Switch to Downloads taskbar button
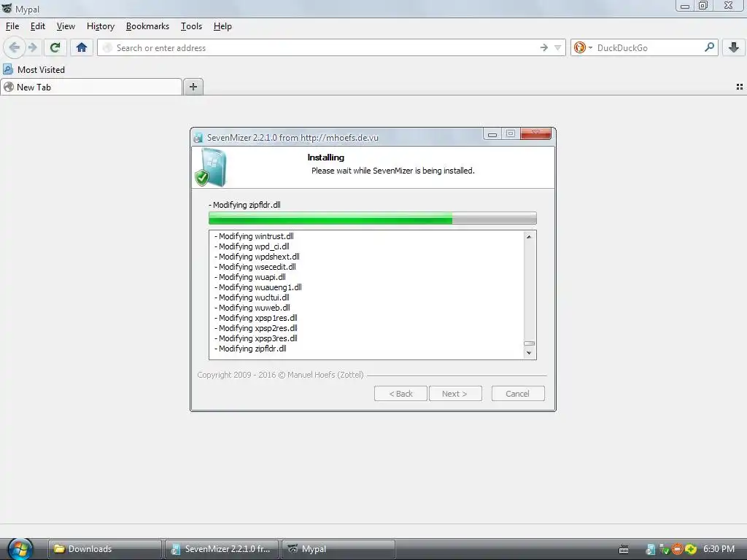The width and height of the screenshot is (747, 560). click(105, 548)
